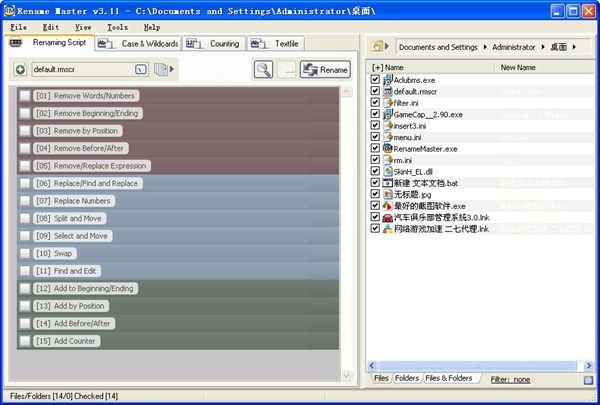
Task: Select the Folders tab at bottom
Action: click(407, 380)
